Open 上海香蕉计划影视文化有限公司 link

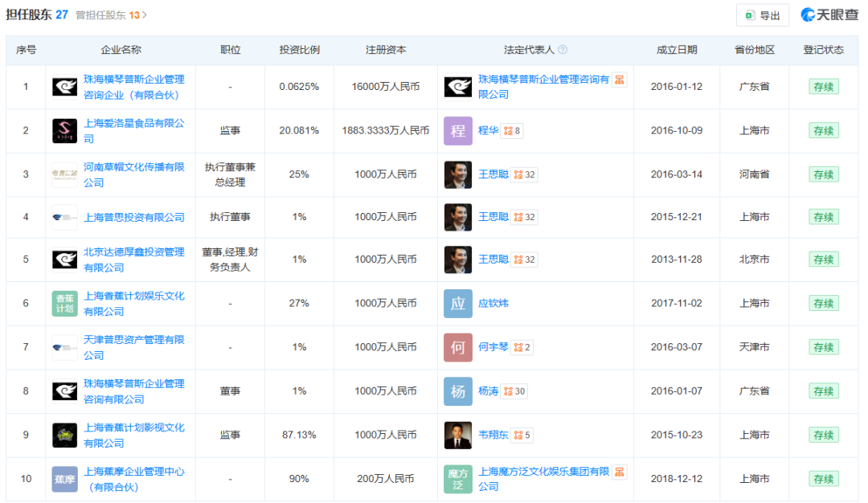(x=134, y=436)
